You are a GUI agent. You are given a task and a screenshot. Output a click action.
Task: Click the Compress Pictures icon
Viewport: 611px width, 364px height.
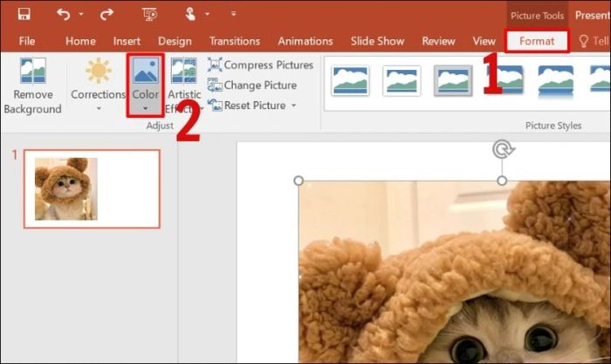215,65
